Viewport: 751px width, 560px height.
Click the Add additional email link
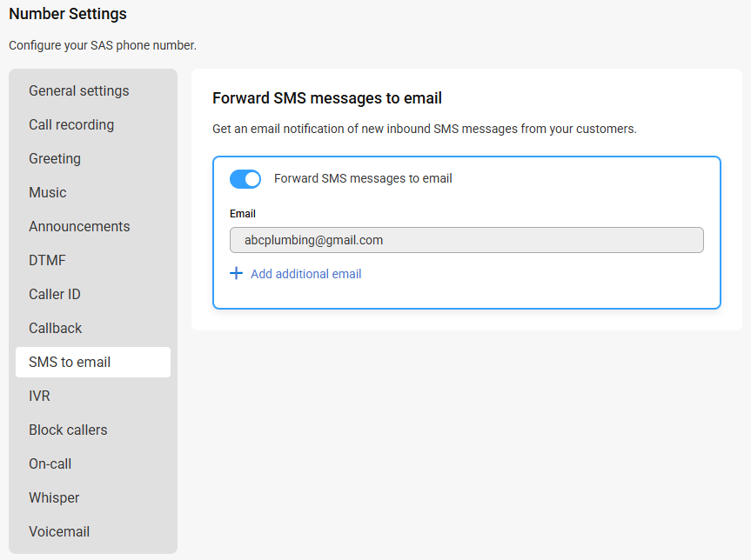[306, 274]
